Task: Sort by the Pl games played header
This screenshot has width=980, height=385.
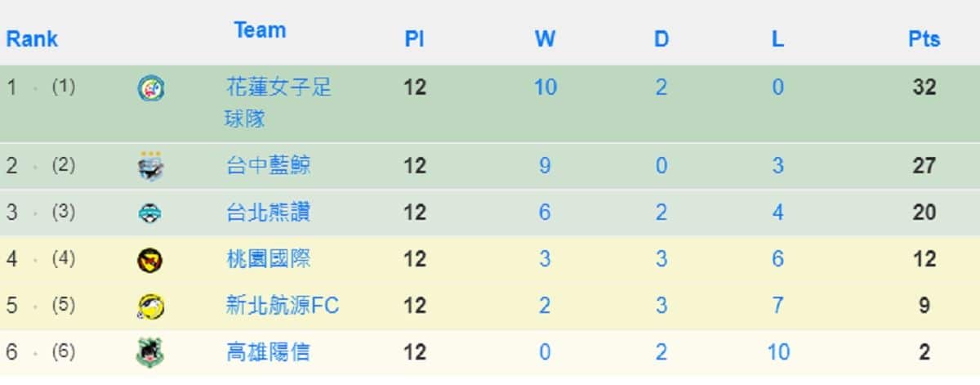Action: tap(415, 39)
